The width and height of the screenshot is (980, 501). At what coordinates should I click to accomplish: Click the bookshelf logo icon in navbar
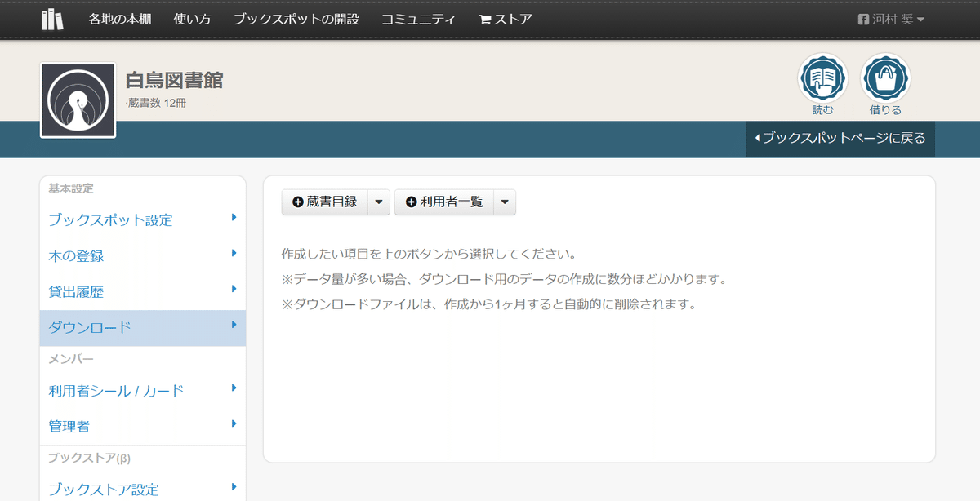point(53,19)
